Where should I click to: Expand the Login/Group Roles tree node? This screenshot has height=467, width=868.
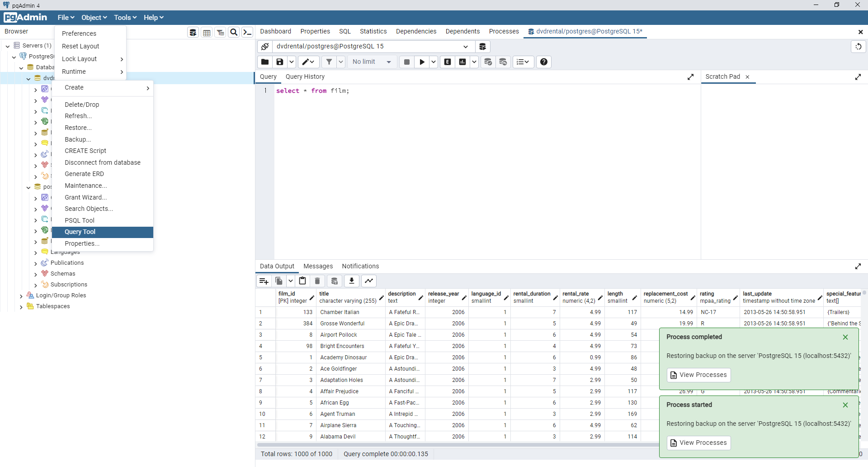coord(21,296)
